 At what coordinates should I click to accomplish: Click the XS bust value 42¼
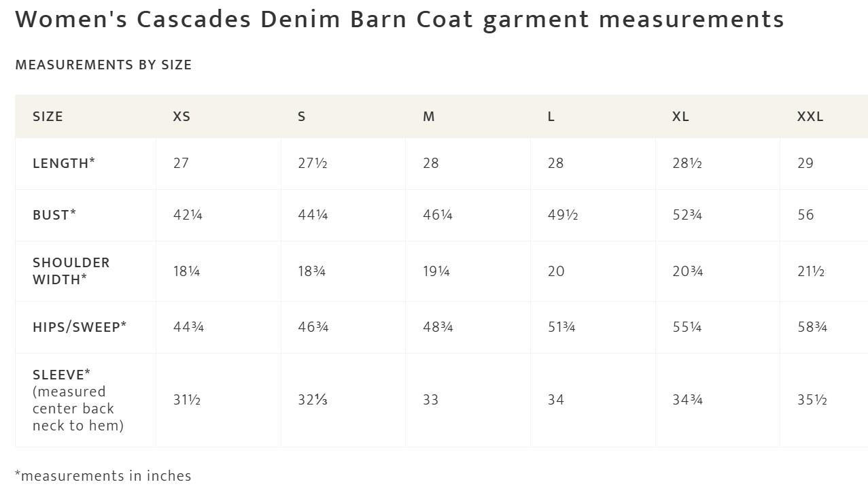point(188,215)
